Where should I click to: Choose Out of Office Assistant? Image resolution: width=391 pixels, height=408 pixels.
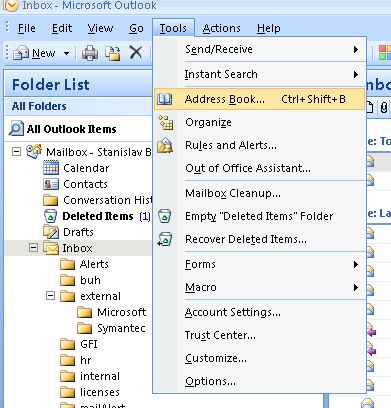pyautogui.click(x=260, y=168)
